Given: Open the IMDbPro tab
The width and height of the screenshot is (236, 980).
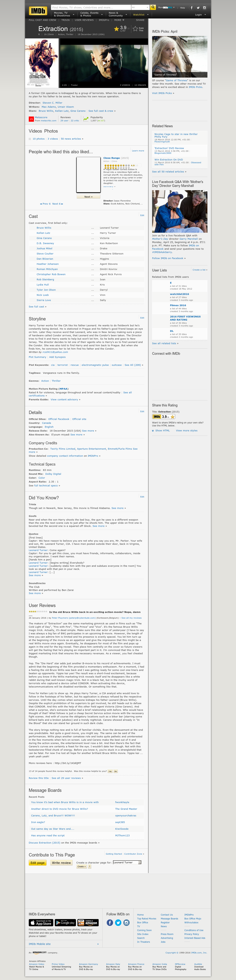Looking at the screenshot, I should (x=104, y=20).
